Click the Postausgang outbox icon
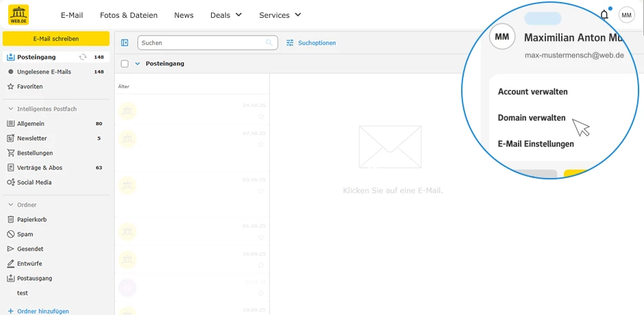Image resolution: width=644 pixels, height=315 pixels. pyautogui.click(x=11, y=278)
